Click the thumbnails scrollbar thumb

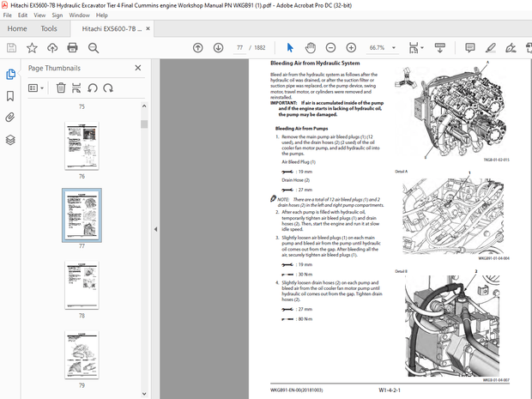point(144,124)
